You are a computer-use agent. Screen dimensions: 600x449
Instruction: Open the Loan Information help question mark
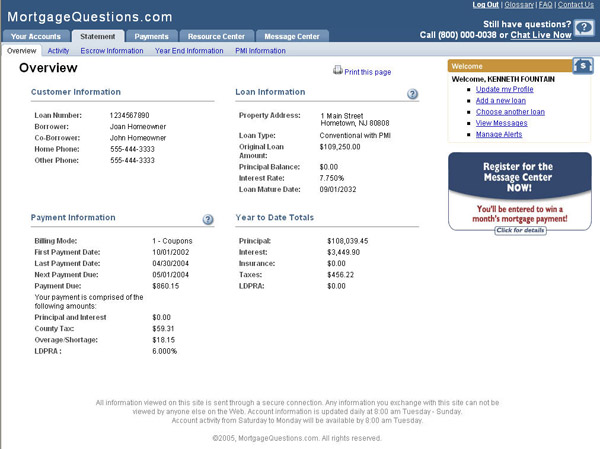[412, 94]
